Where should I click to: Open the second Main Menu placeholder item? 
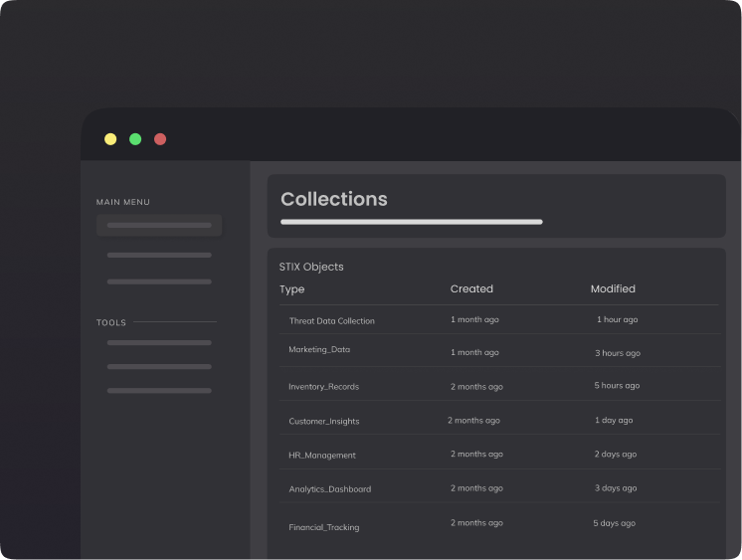159,256
